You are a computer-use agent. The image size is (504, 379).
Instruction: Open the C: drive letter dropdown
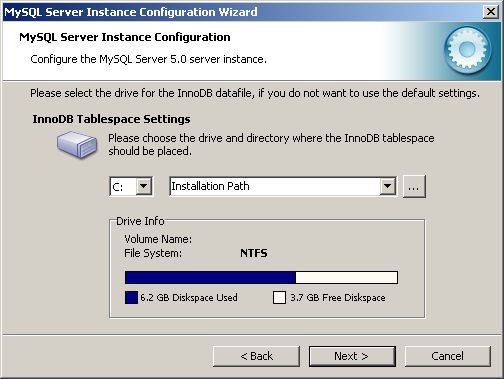[x=143, y=186]
